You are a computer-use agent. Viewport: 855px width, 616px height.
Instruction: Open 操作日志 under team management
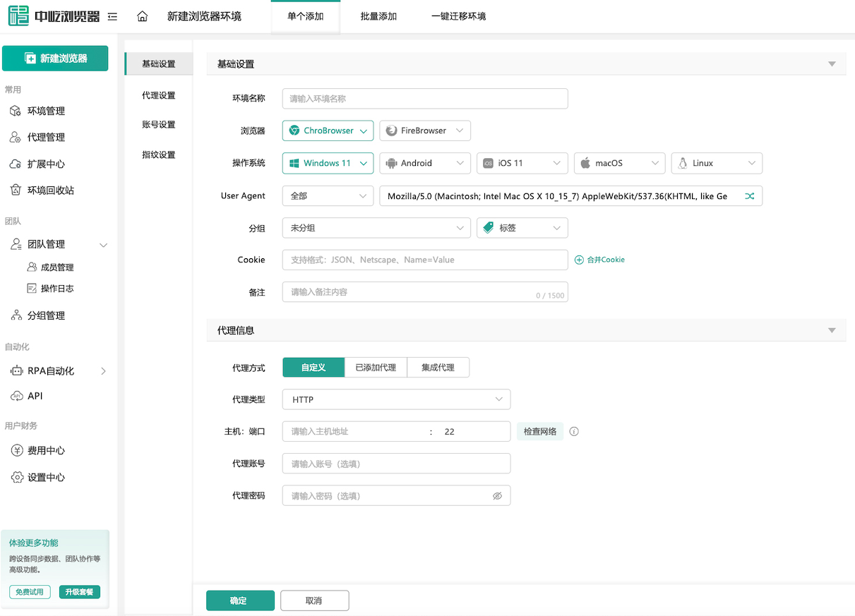57,288
